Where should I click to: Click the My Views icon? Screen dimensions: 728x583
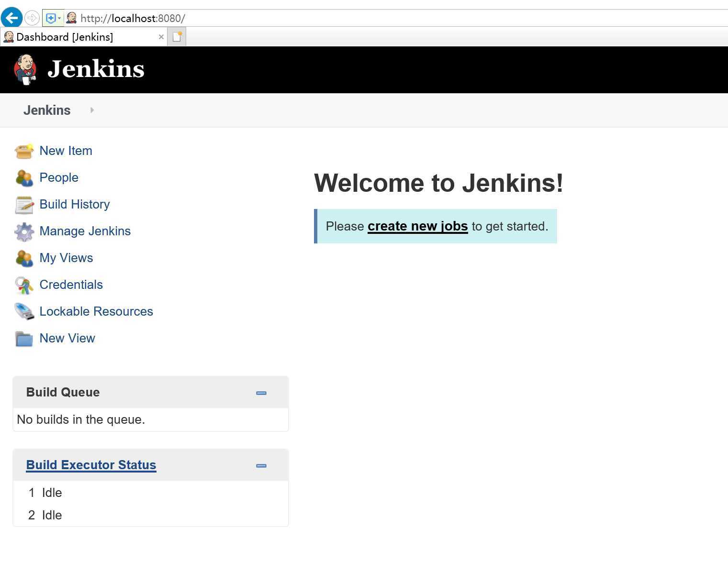(x=24, y=258)
